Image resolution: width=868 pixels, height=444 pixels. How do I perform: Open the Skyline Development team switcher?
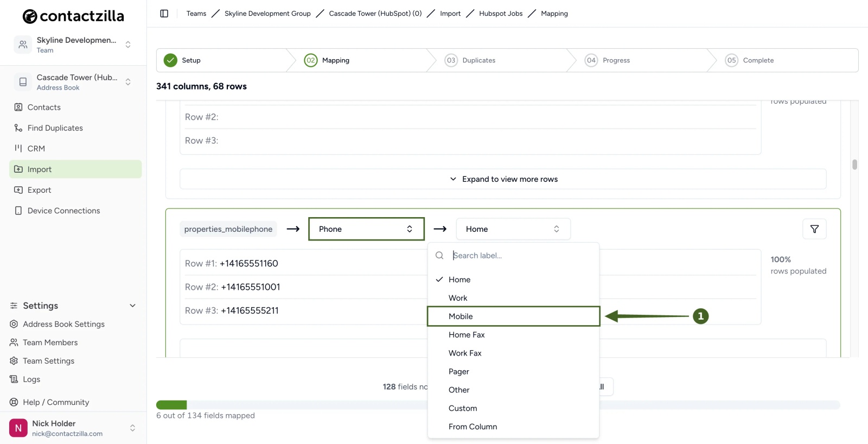pyautogui.click(x=73, y=45)
